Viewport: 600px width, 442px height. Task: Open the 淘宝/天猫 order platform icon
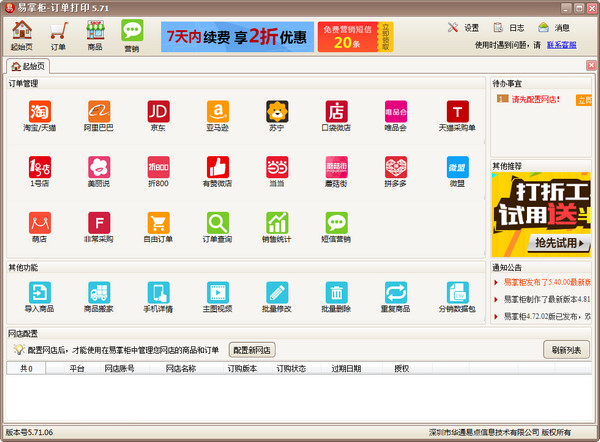pyautogui.click(x=41, y=111)
